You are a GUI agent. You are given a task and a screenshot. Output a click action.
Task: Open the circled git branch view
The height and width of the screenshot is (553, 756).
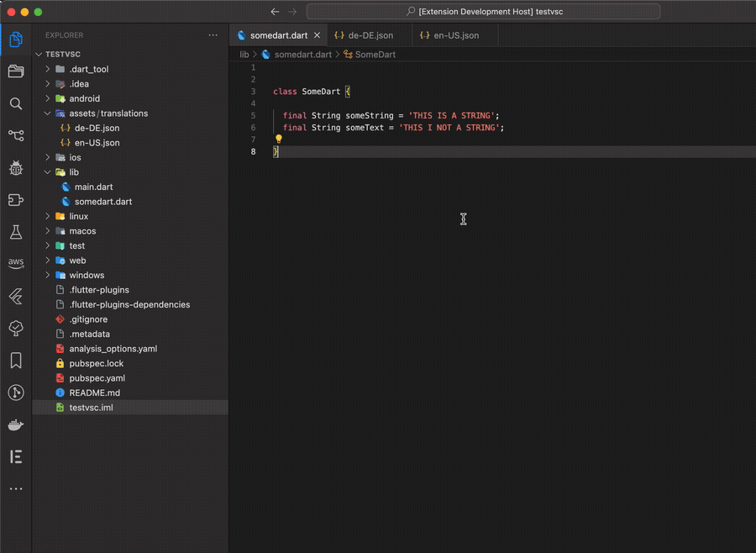click(x=16, y=392)
